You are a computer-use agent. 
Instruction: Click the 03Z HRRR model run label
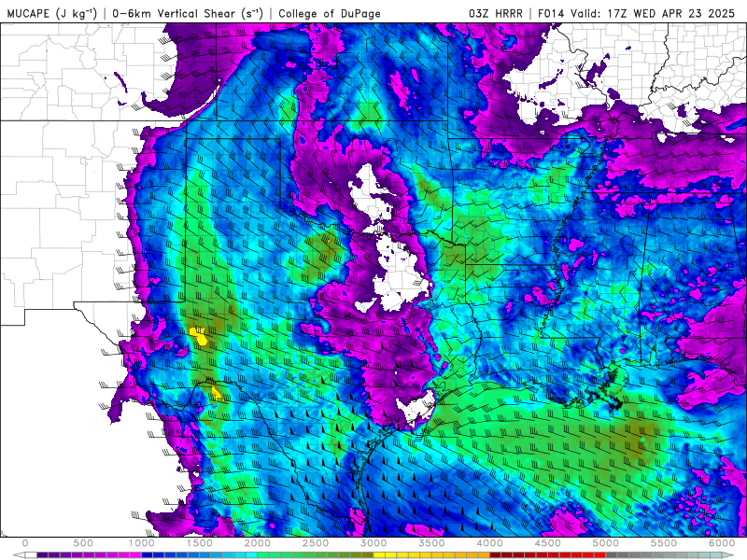[x=496, y=13]
